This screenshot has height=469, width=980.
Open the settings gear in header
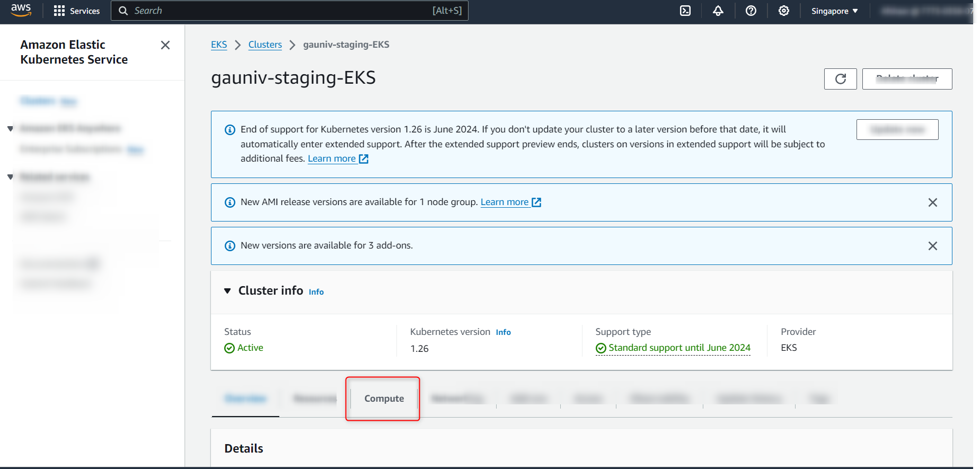coord(784,11)
